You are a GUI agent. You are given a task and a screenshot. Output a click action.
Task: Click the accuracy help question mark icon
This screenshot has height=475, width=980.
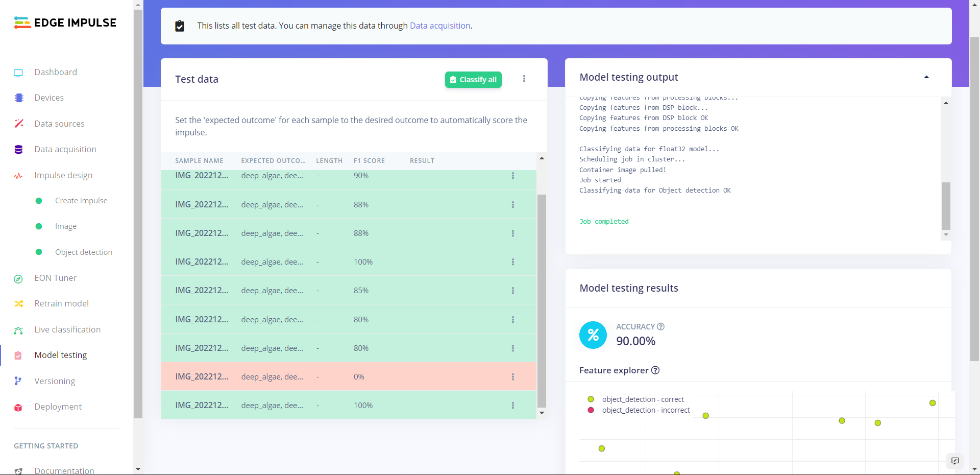pyautogui.click(x=660, y=327)
